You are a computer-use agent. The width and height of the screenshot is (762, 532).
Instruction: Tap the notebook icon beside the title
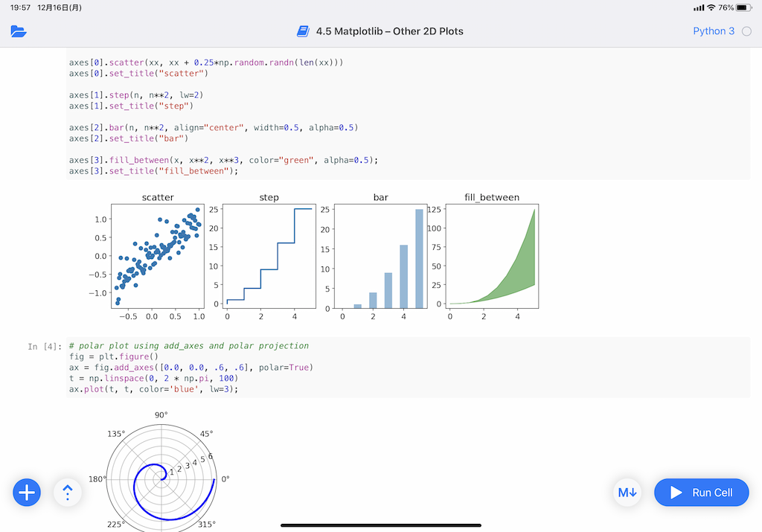304,31
